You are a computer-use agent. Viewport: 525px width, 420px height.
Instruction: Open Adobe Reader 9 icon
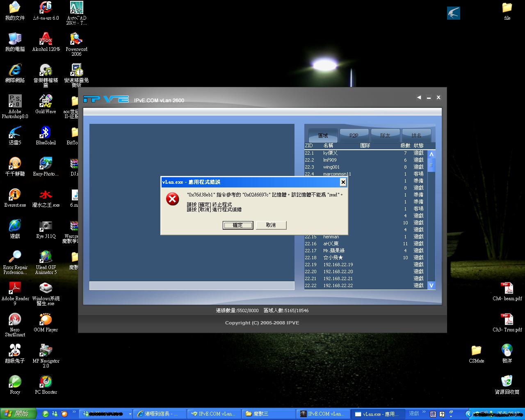click(15, 288)
